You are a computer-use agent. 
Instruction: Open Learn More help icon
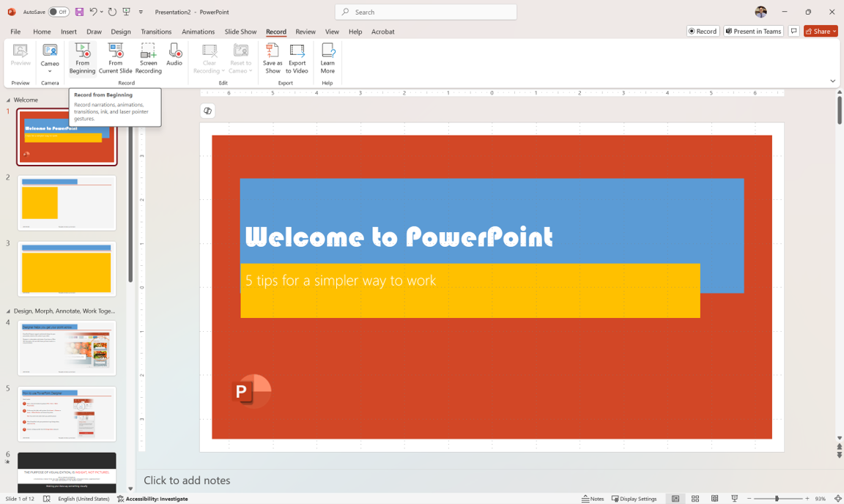click(327, 51)
